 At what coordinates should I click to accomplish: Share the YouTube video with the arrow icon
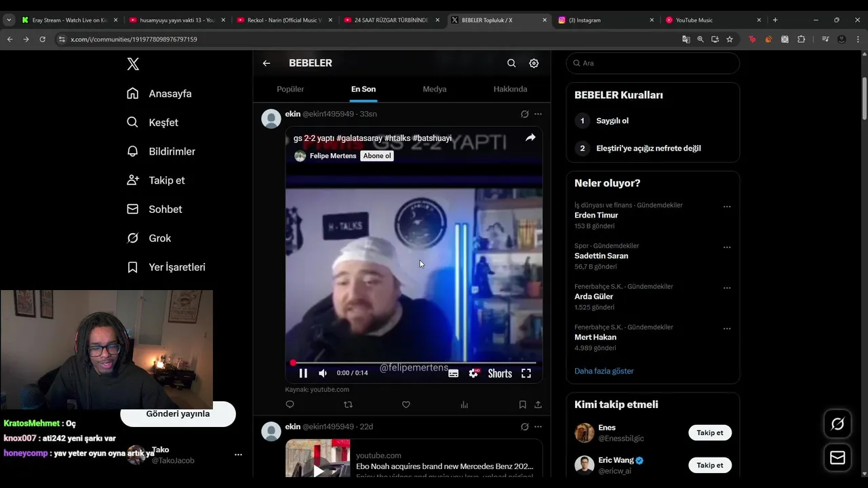pyautogui.click(x=530, y=138)
